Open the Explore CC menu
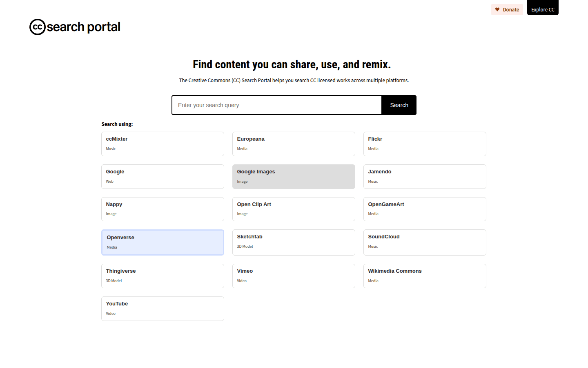This screenshot has width=588, height=368. click(x=543, y=7)
